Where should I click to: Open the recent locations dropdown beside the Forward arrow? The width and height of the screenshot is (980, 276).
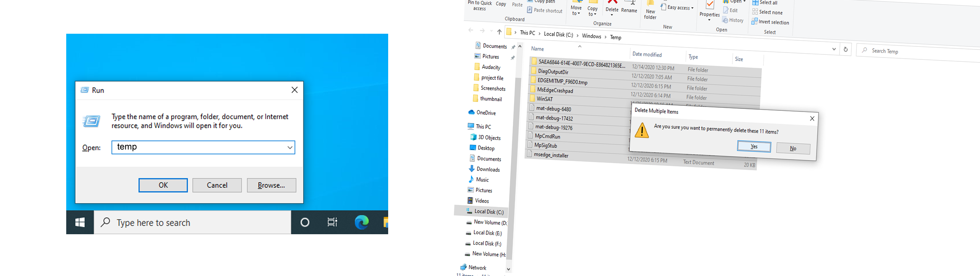click(491, 31)
